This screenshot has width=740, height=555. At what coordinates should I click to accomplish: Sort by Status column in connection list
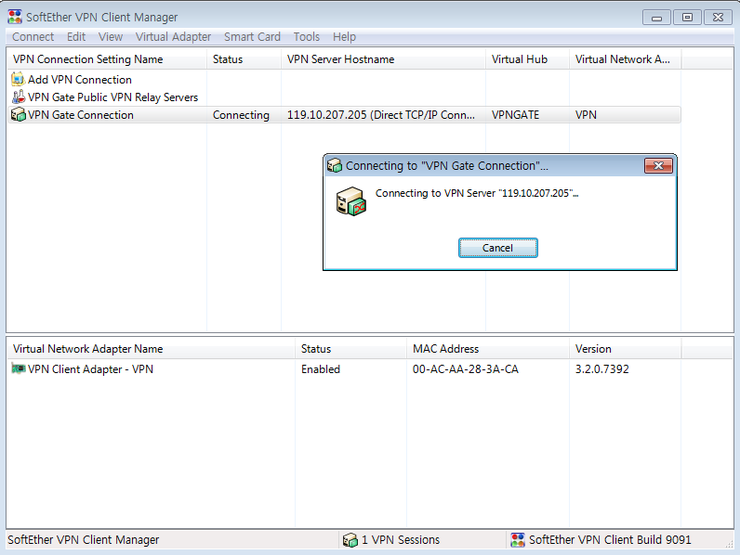[244, 59]
